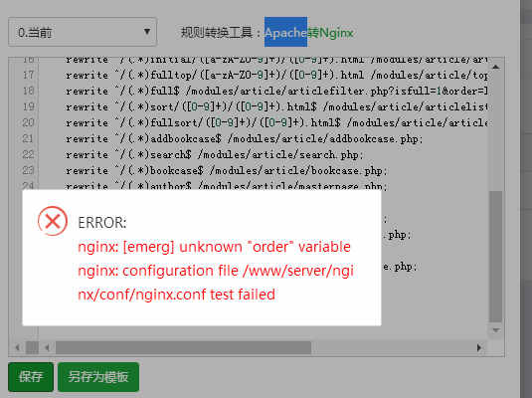Click the horizontal scrollbar thumb
Viewport: 532px width, 398px height.
(x=183, y=347)
